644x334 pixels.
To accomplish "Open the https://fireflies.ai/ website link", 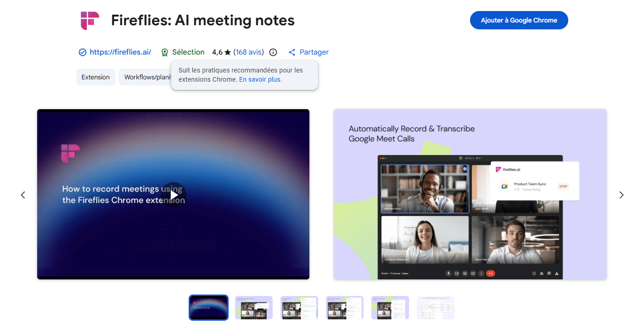I will point(120,52).
